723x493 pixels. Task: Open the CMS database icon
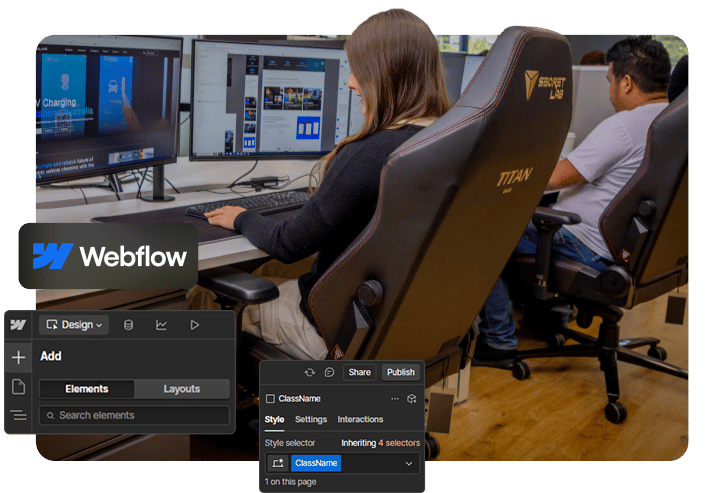click(128, 325)
